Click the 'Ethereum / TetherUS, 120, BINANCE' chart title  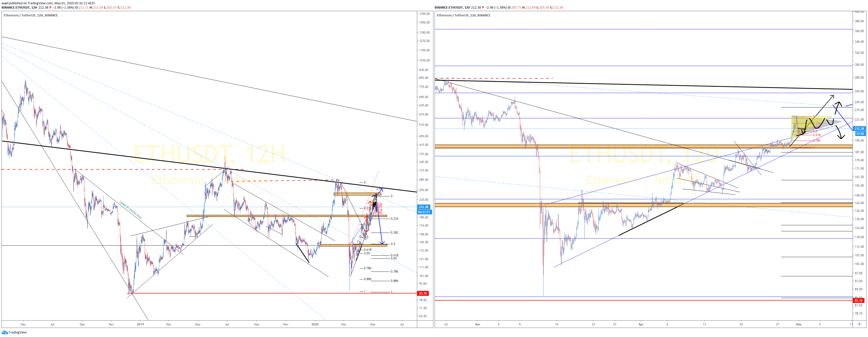tap(464, 15)
